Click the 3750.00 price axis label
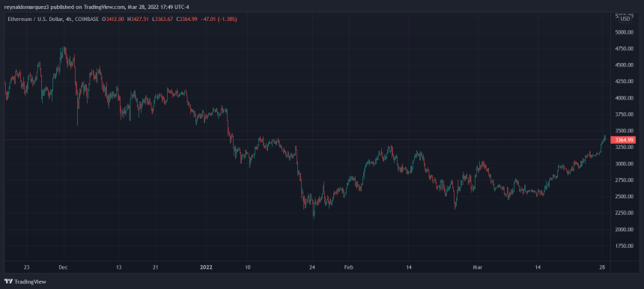This screenshot has height=289, width=644. pyautogui.click(x=624, y=114)
